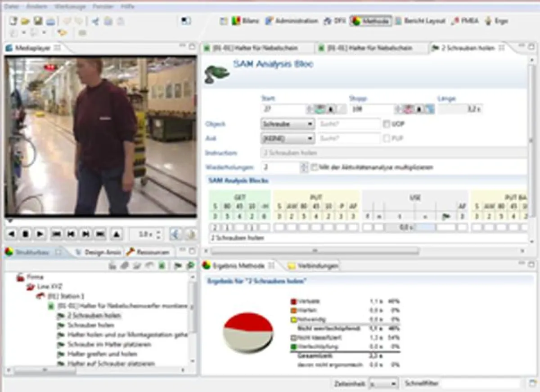Click the Eject triangle button in Mediaplayer
The height and width of the screenshot is (392, 540).
pos(116,234)
